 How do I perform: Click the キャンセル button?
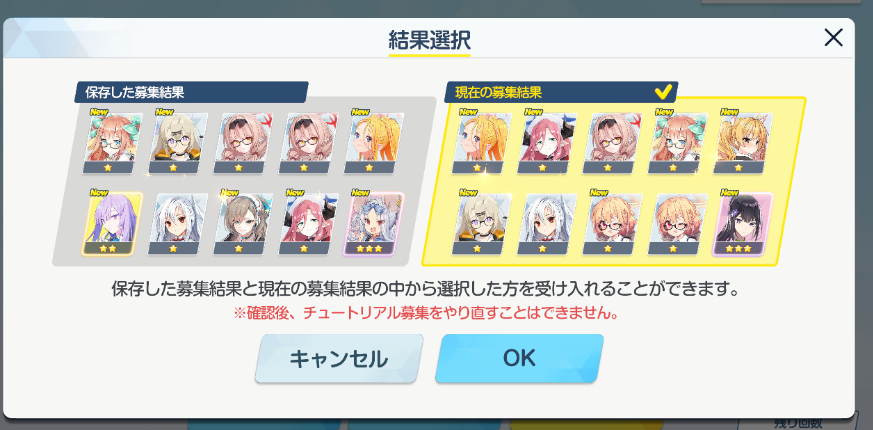coord(339,358)
